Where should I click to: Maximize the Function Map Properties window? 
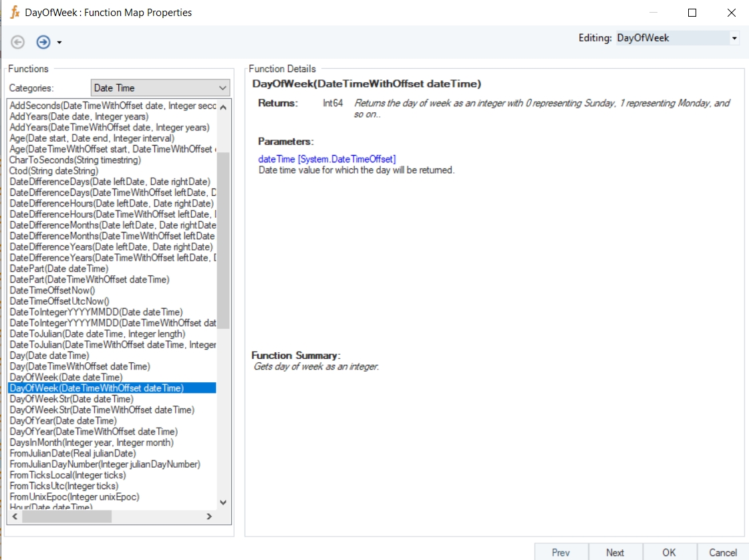coord(692,13)
